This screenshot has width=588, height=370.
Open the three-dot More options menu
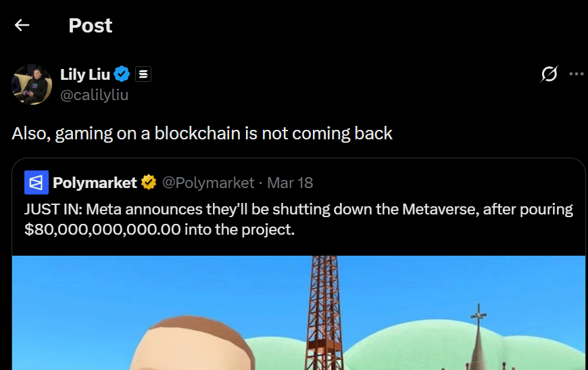(576, 74)
